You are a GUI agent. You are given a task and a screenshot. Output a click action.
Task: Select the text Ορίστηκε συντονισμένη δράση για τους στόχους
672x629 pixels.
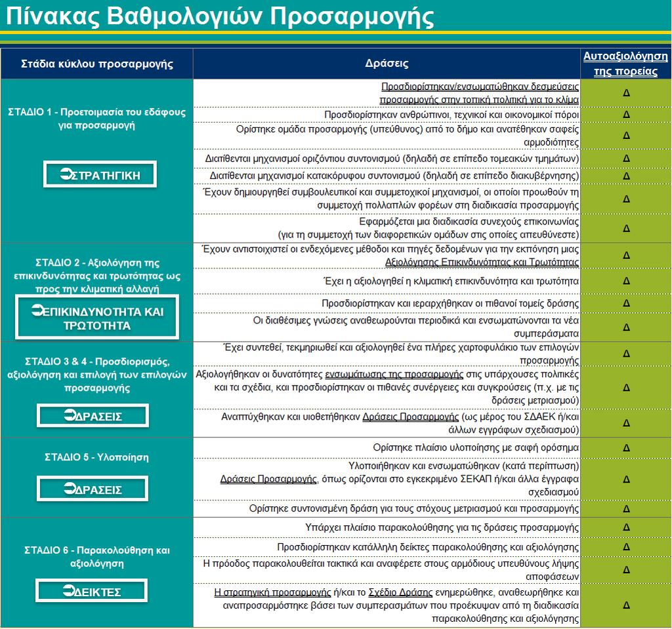[x=414, y=508]
